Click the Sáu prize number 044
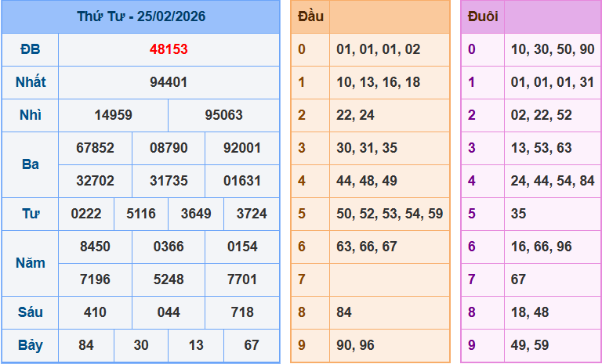602x364 pixels. [x=169, y=312]
